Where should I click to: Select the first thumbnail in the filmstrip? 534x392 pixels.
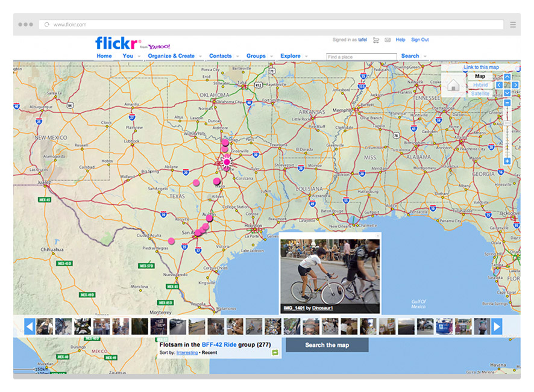[x=45, y=326]
